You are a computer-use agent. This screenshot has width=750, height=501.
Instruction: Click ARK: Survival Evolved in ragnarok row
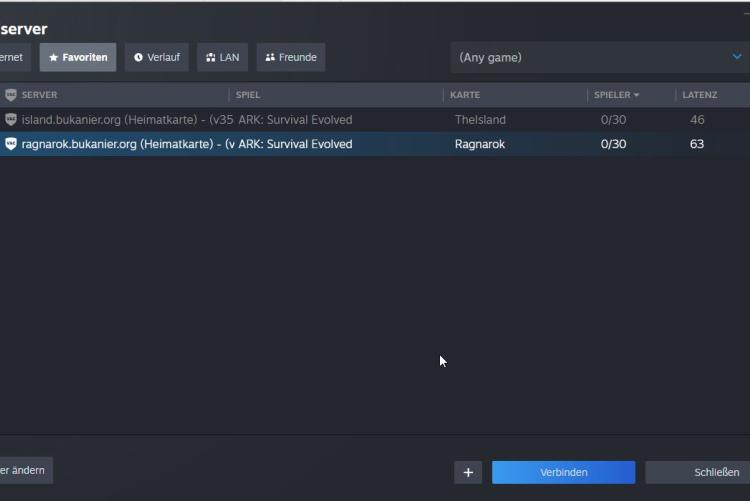click(295, 144)
